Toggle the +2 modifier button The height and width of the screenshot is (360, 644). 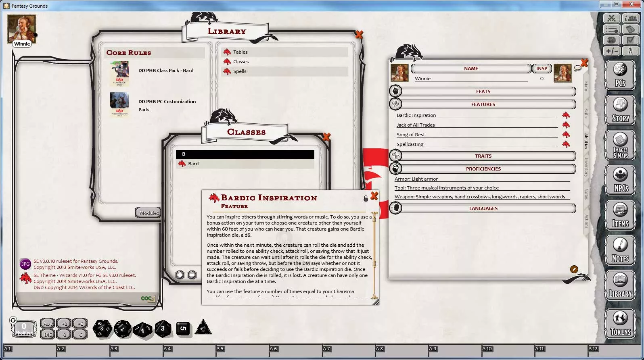tap(64, 324)
